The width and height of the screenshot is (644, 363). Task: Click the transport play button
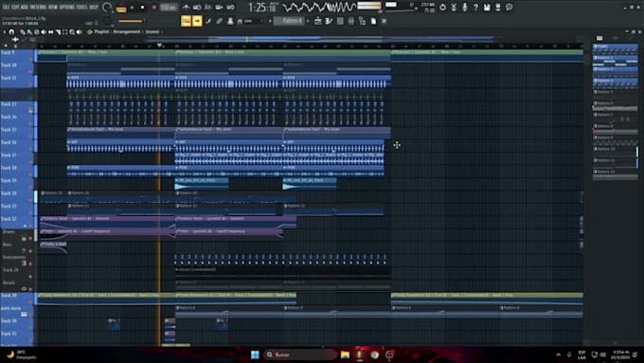click(x=132, y=8)
